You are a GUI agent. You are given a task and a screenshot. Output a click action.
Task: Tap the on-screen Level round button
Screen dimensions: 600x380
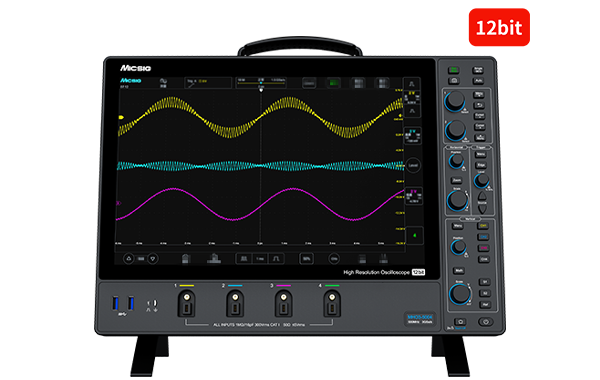[x=413, y=165]
